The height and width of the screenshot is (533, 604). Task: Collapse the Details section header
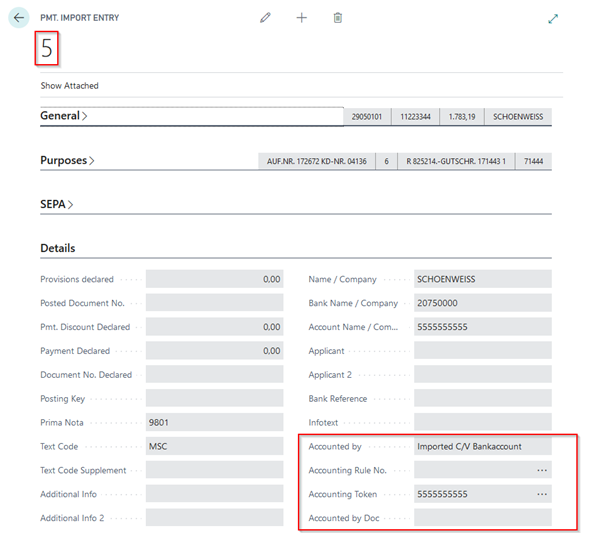(58, 248)
